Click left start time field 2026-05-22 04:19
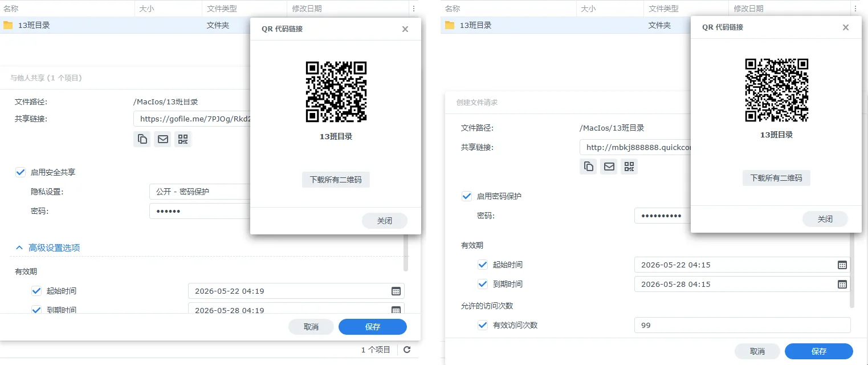Viewport: 868px width, 365px height. point(296,291)
